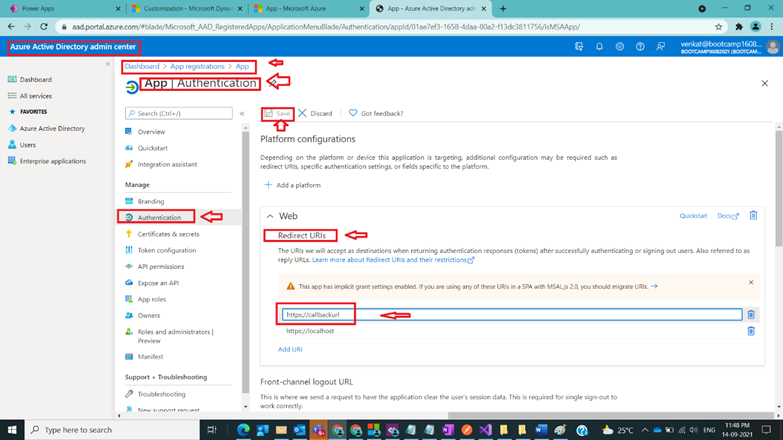Click App breadcrumb
The width and height of the screenshot is (783, 440).
click(242, 66)
